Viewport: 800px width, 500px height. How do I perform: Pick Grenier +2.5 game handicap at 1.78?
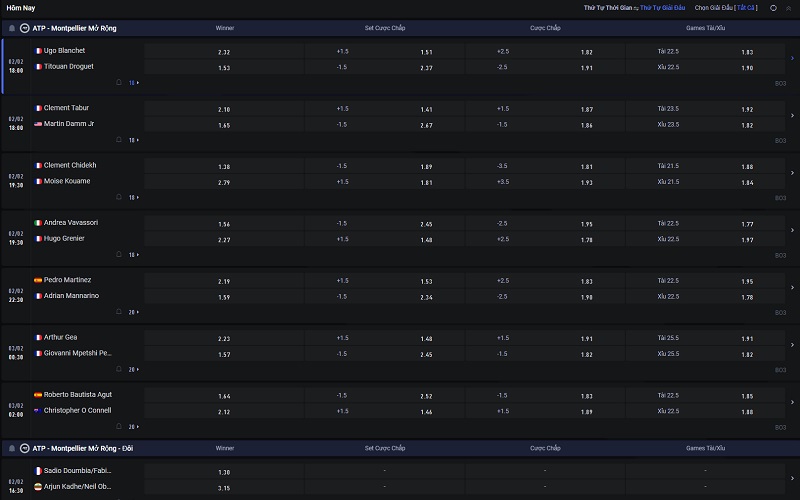(x=545, y=239)
